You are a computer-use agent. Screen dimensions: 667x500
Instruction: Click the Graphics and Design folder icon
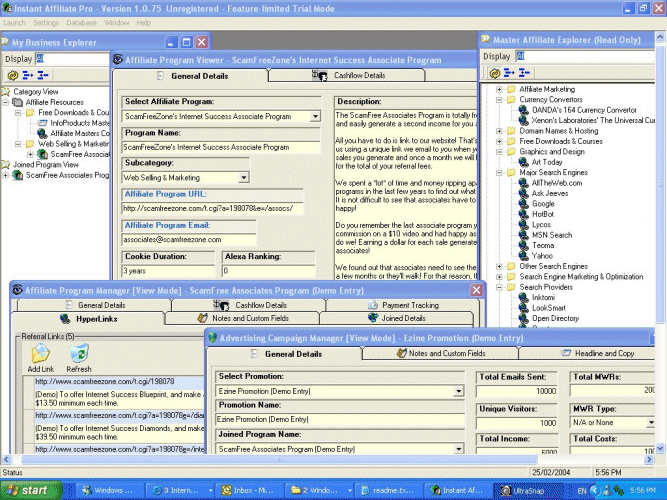511,152
